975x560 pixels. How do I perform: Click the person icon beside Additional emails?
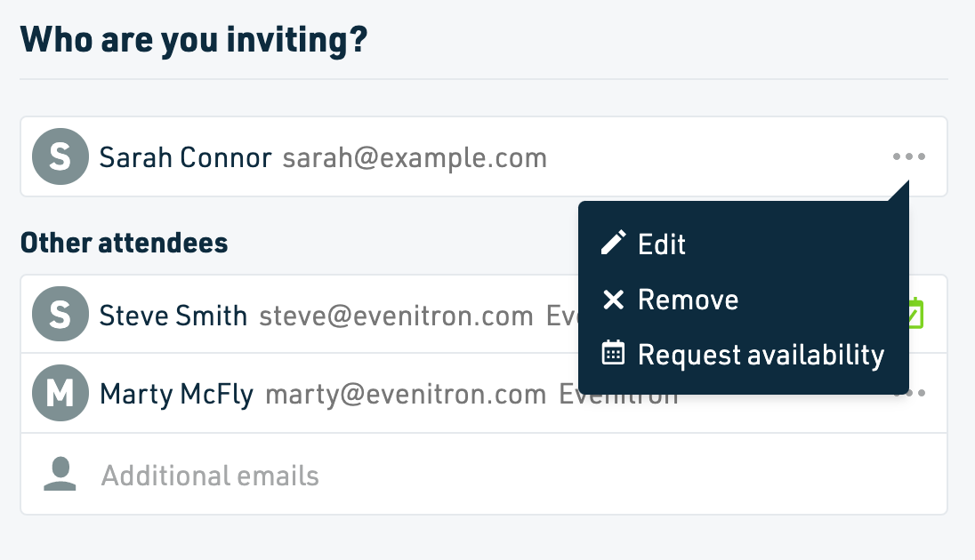(60, 475)
